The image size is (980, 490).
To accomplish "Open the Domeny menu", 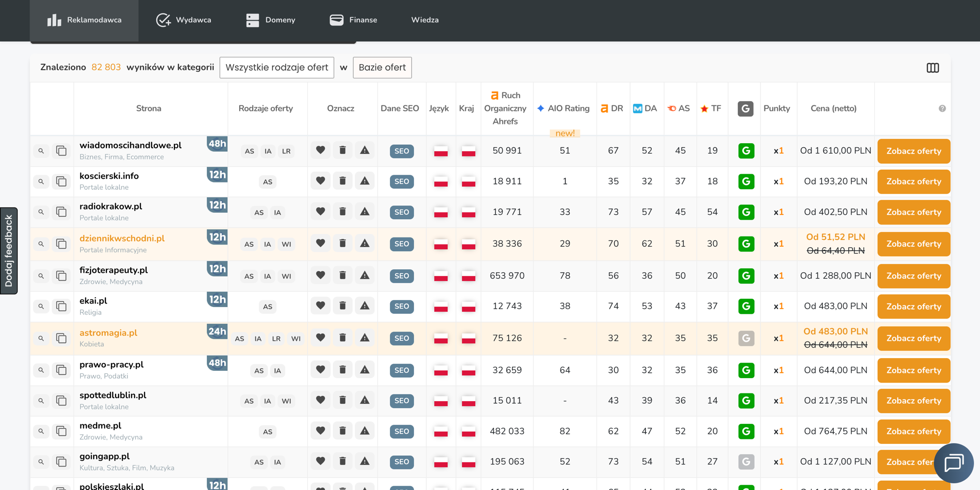I will pyautogui.click(x=271, y=20).
